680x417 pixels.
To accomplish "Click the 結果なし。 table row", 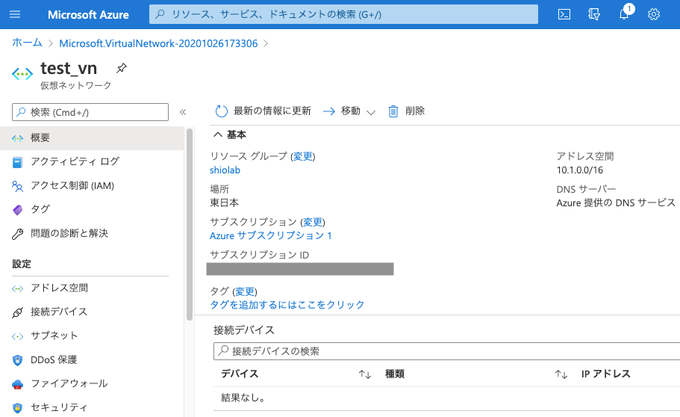I will [447, 398].
